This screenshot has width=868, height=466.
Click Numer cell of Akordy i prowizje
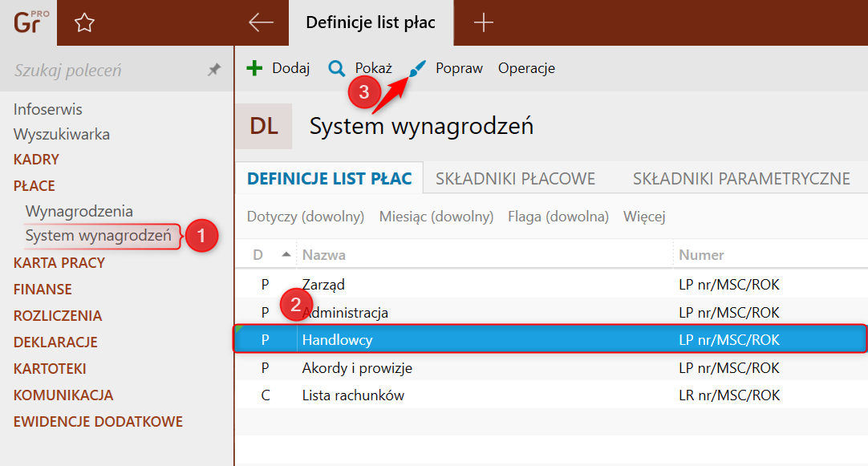pyautogui.click(x=729, y=367)
